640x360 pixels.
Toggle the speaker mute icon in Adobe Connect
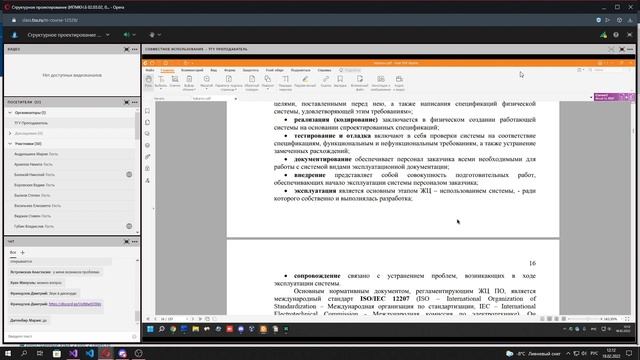(127, 35)
